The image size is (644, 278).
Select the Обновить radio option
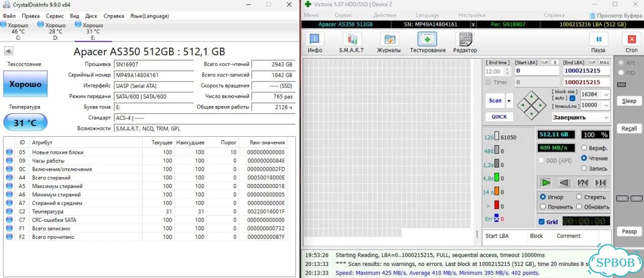pyautogui.click(x=579, y=207)
